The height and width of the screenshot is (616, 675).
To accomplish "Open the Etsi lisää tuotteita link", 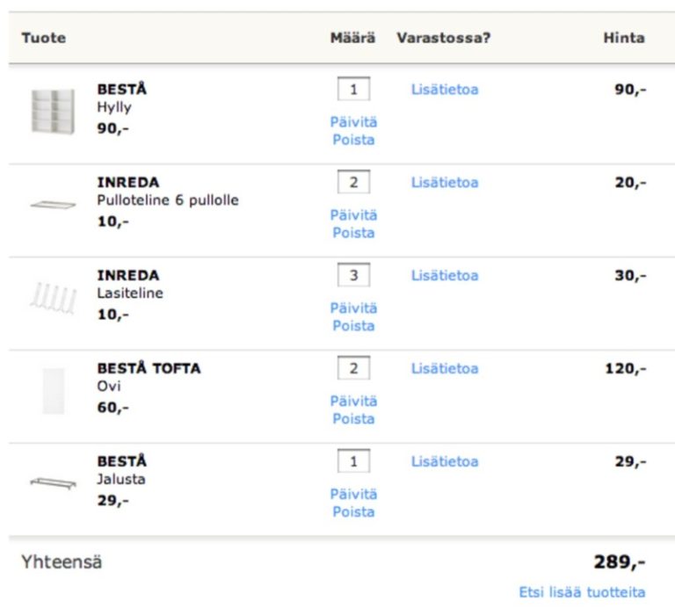I will [582, 592].
